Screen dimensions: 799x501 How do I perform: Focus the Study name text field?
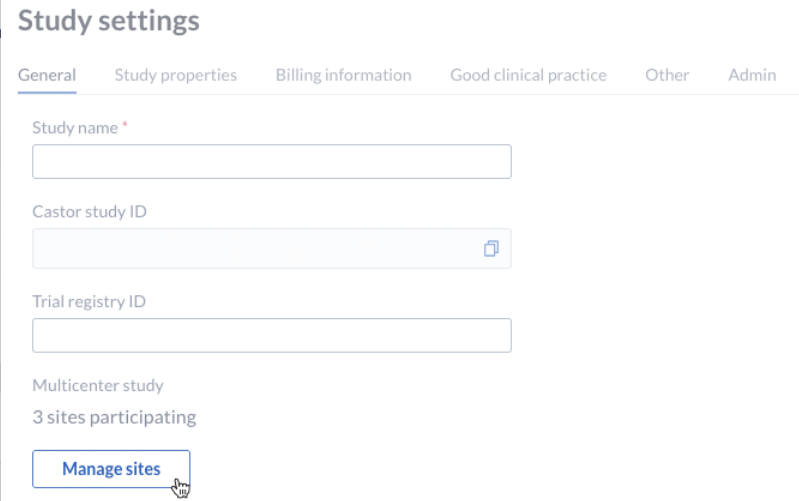coord(272,162)
